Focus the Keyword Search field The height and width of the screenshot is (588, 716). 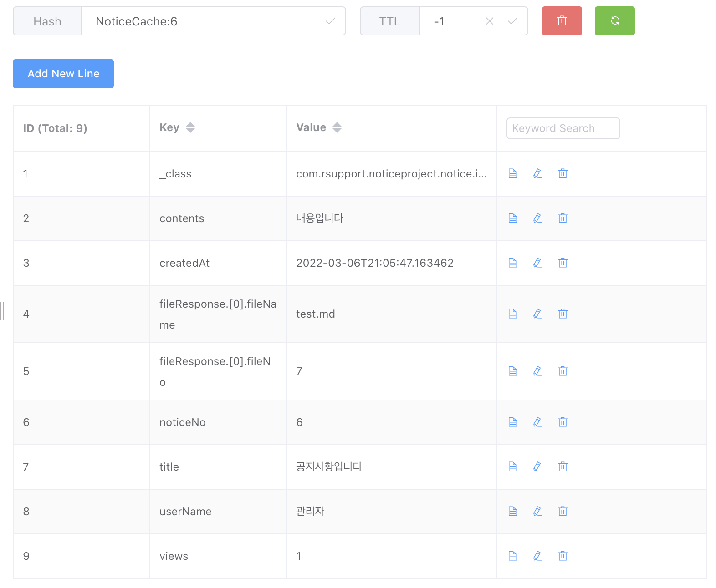(x=563, y=128)
